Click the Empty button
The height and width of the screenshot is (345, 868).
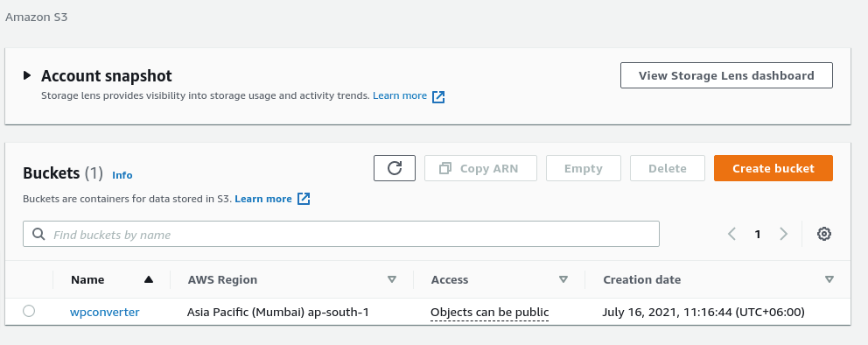click(x=584, y=168)
